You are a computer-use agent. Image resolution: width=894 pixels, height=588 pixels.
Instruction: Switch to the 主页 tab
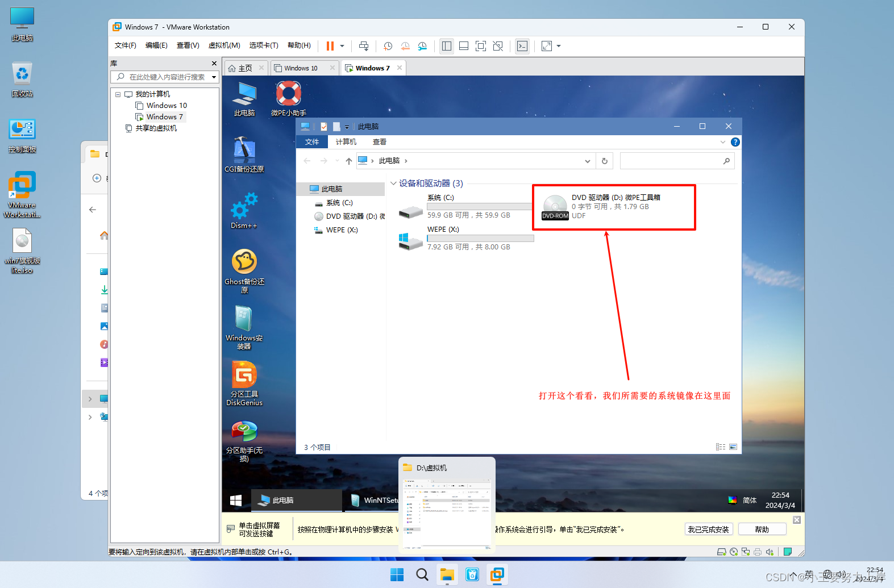pos(245,68)
